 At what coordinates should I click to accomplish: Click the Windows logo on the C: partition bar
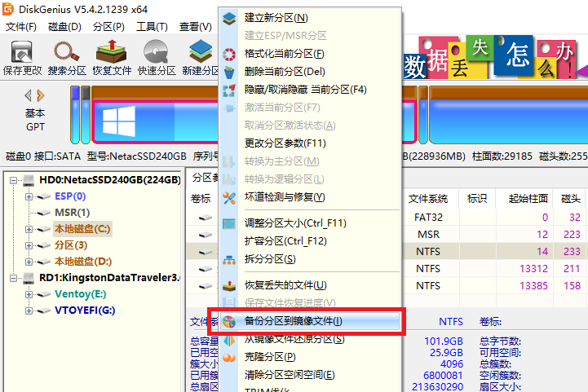tap(119, 121)
